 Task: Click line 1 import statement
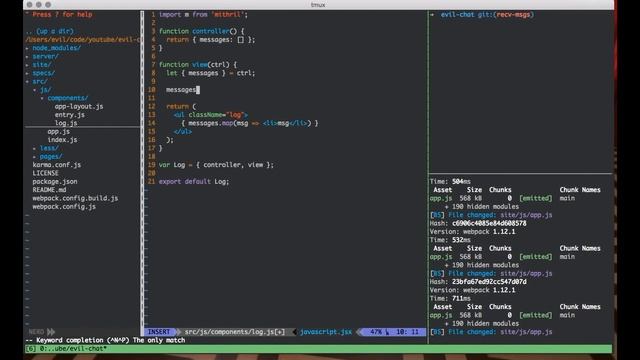tap(203, 15)
